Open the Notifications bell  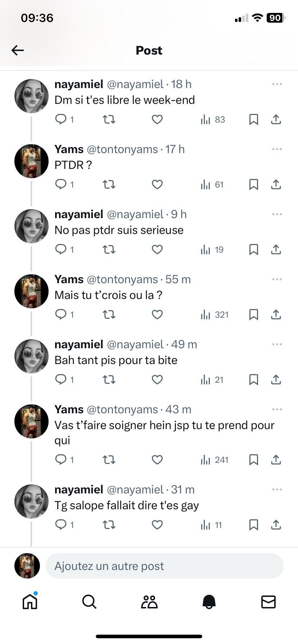point(209,601)
